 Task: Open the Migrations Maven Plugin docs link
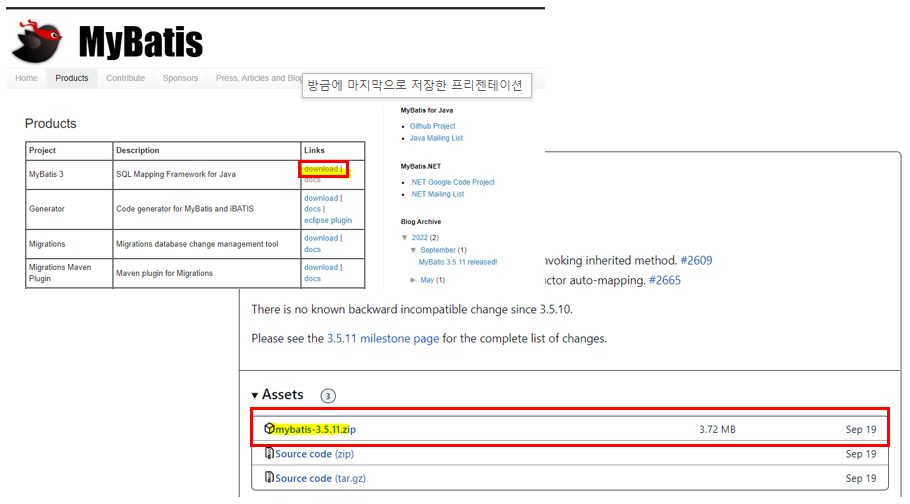[312, 279]
